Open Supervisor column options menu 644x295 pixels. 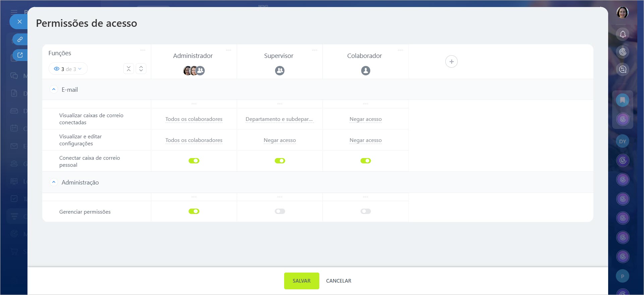click(314, 50)
